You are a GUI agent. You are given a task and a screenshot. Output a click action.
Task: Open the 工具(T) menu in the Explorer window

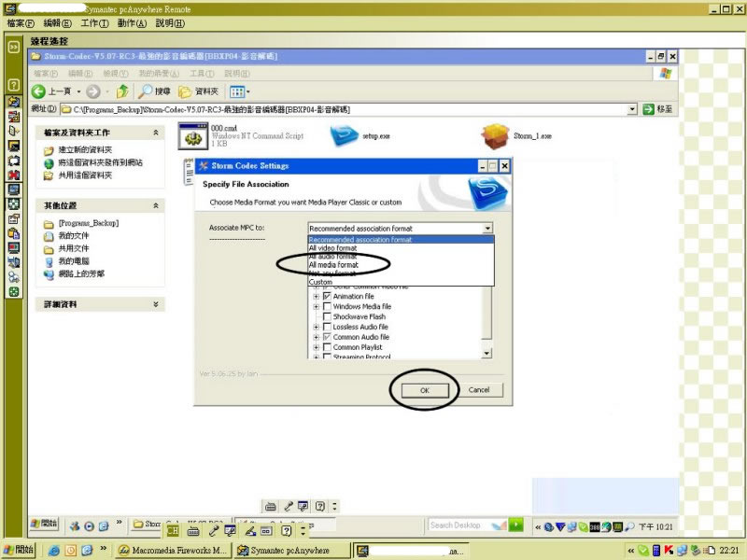pos(202,74)
